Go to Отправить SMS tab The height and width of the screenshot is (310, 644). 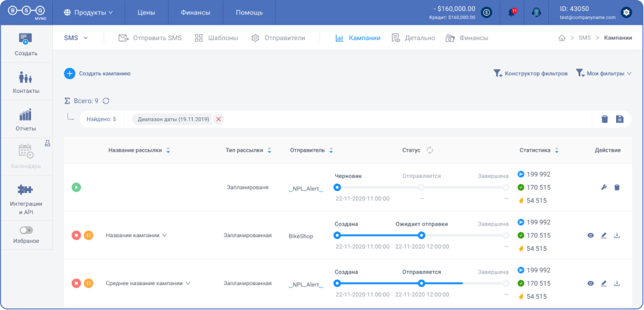(x=150, y=38)
